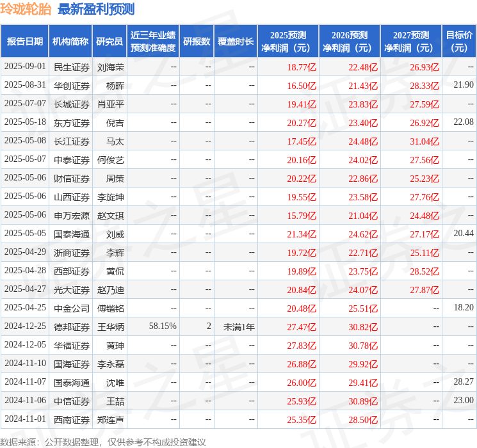
Task: Select the 中泰证券 institution cell
Action: coord(72,160)
